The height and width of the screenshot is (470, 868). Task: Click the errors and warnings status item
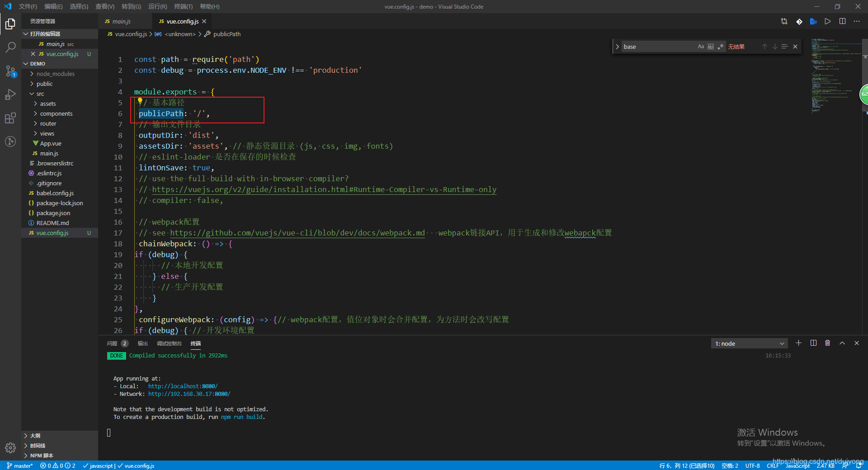[58, 465]
